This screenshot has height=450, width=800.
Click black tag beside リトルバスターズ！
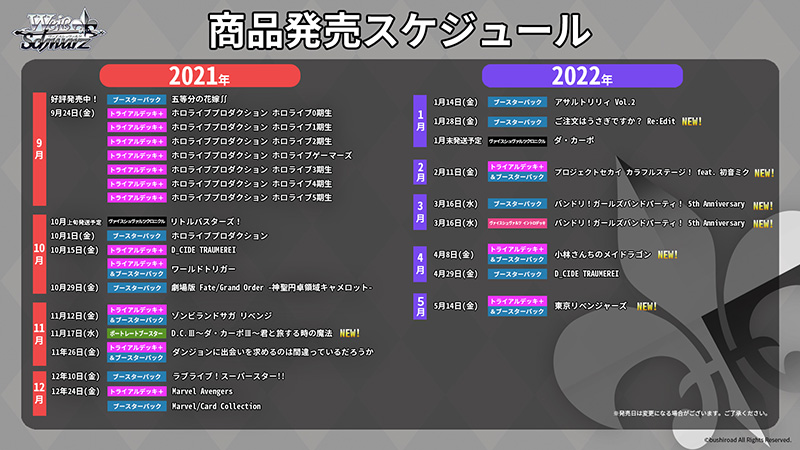point(137,221)
